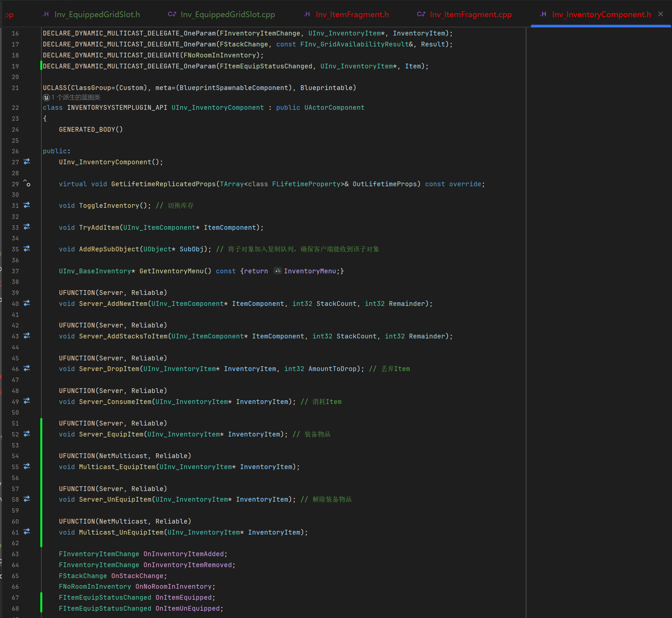Click the gutter navigation icon beside Multicast_UnEquipItem

pyautogui.click(x=27, y=532)
